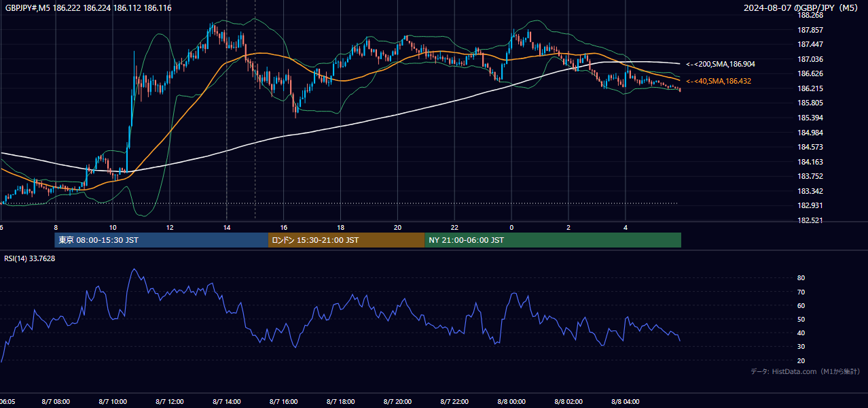The width and height of the screenshot is (868, 408).
Task: Click the bottom time label 8/7 10:00
Action: tap(112, 402)
